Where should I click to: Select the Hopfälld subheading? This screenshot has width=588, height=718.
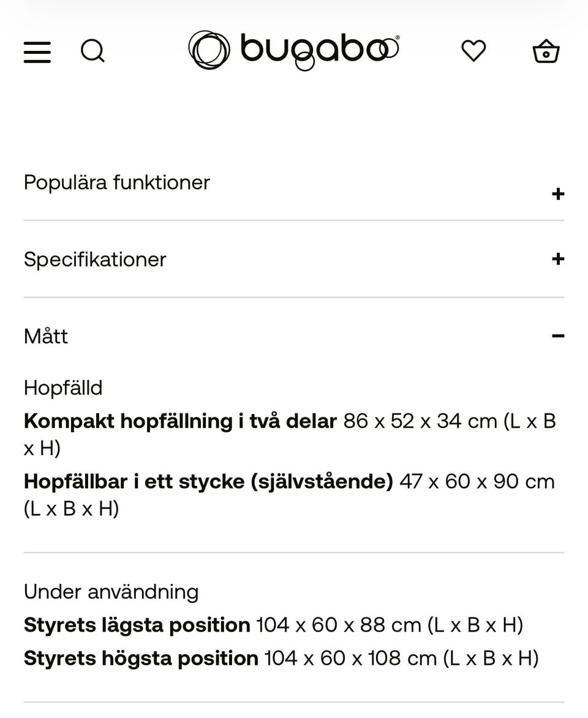63,388
